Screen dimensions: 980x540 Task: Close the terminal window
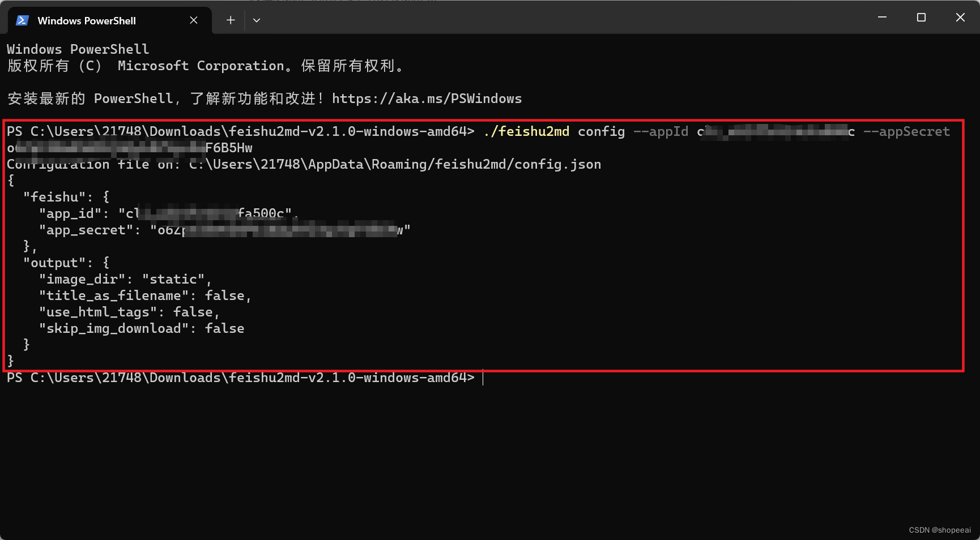pos(960,18)
